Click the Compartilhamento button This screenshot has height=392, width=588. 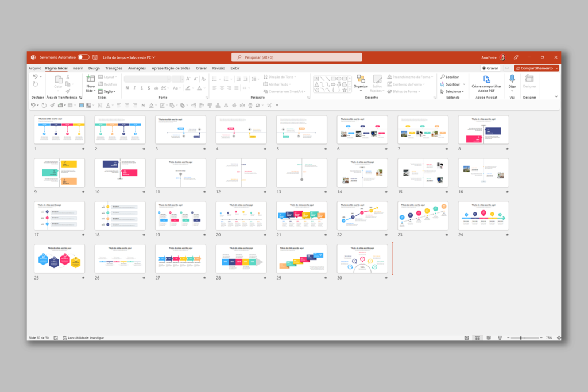coord(535,68)
